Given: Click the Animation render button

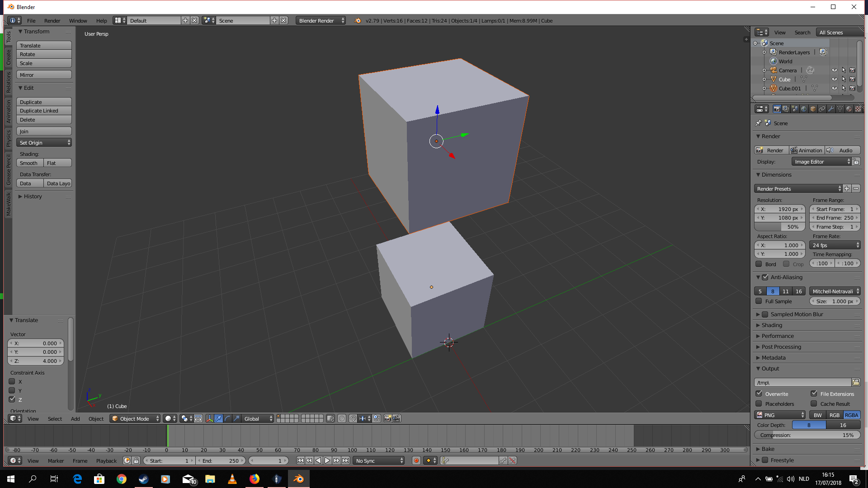Looking at the screenshot, I should point(807,150).
